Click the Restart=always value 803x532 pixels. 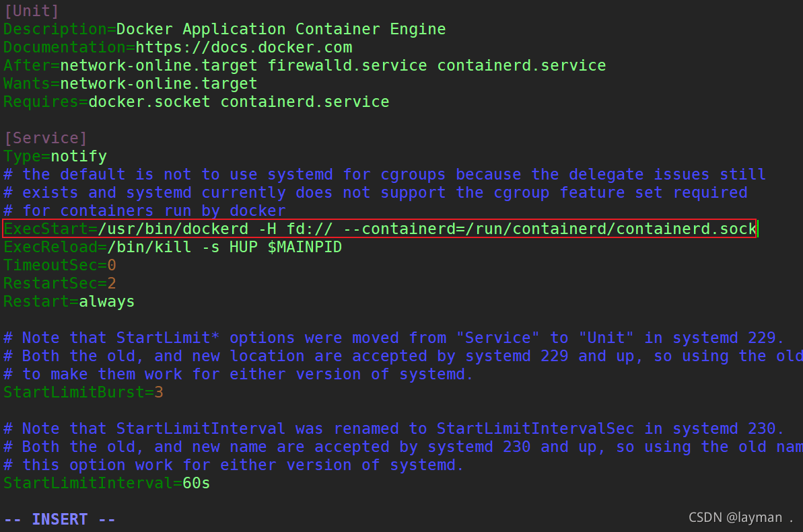click(106, 301)
